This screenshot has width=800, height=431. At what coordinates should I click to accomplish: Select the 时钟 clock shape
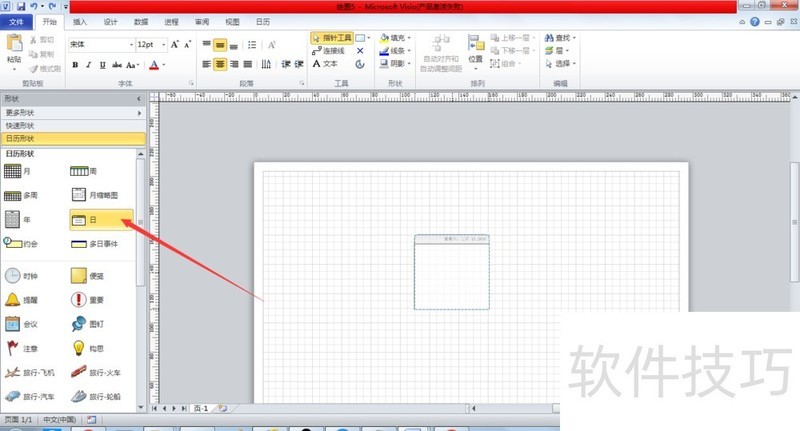(20, 276)
